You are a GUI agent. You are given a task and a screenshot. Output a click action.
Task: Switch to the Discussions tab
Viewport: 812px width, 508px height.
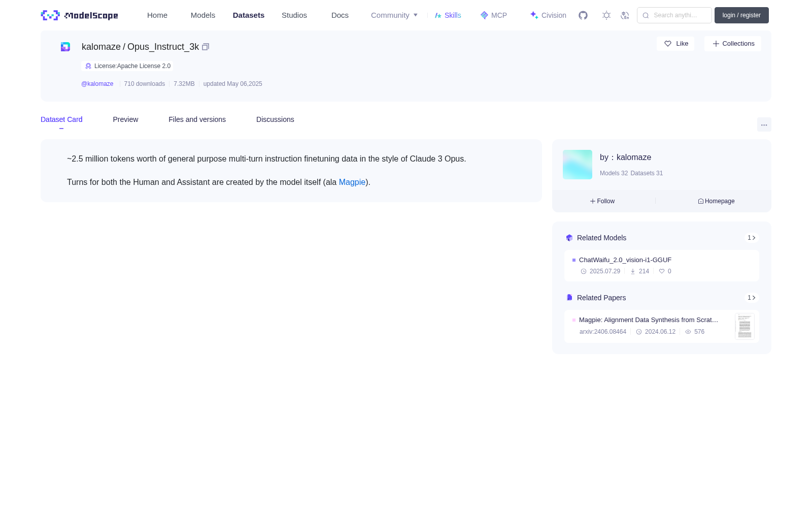275,119
